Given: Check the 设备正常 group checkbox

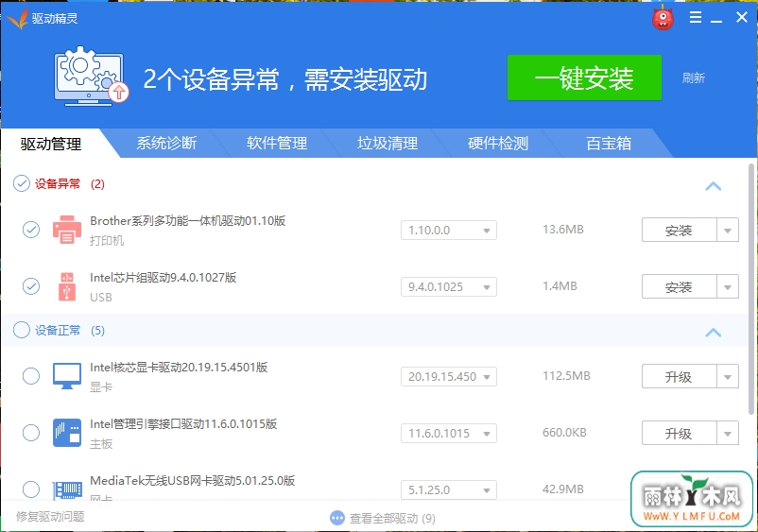Looking at the screenshot, I should pyautogui.click(x=22, y=330).
